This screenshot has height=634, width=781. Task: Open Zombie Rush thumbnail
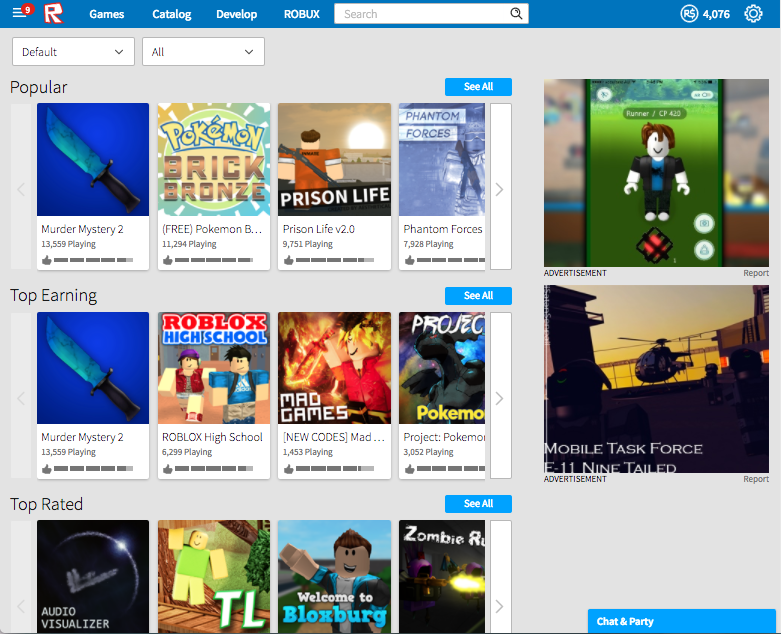[x=442, y=577]
